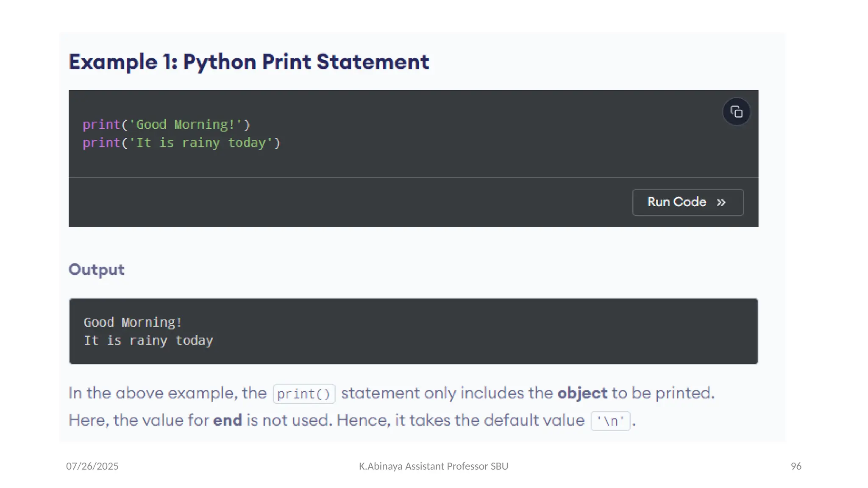Image resolution: width=868 pixels, height=488 pixels.
Task: Click the 07/26/2025 date in footer
Action: tap(92, 466)
